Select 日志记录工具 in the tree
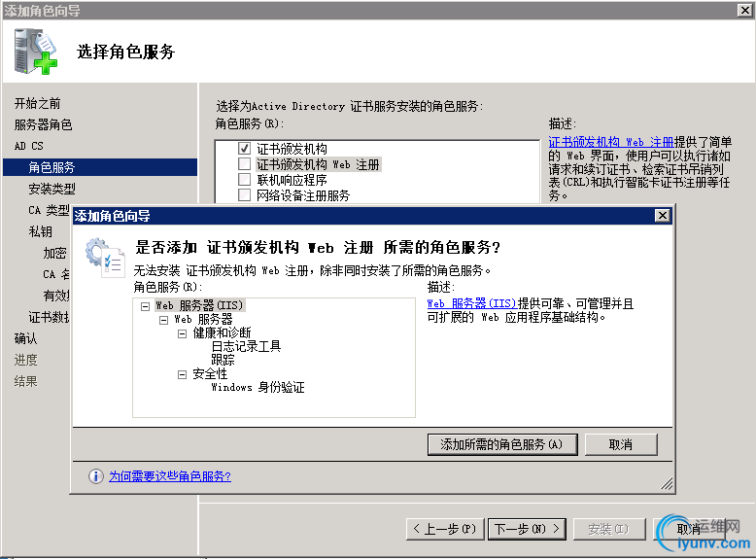 point(246,346)
